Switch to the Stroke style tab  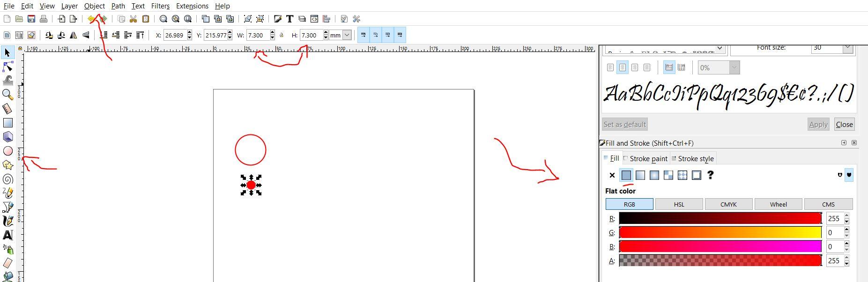click(692, 159)
